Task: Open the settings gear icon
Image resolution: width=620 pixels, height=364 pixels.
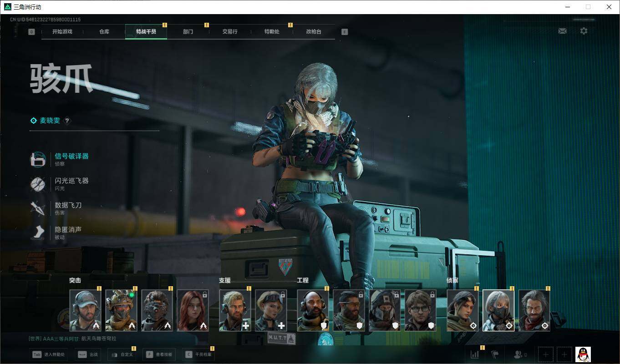Action: (584, 31)
